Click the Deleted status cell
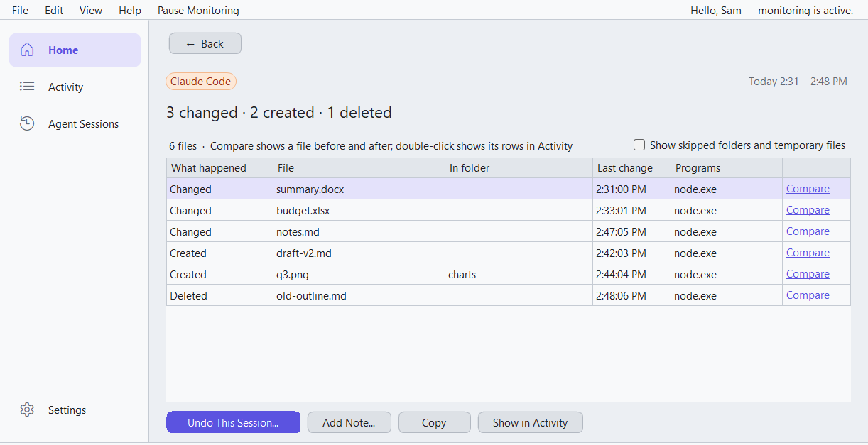The image size is (868, 445). pos(219,296)
